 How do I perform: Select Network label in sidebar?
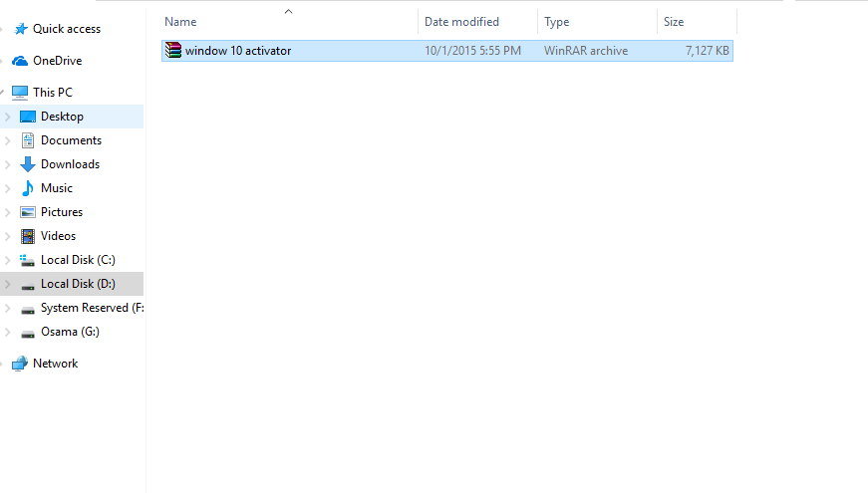pyautogui.click(x=56, y=364)
